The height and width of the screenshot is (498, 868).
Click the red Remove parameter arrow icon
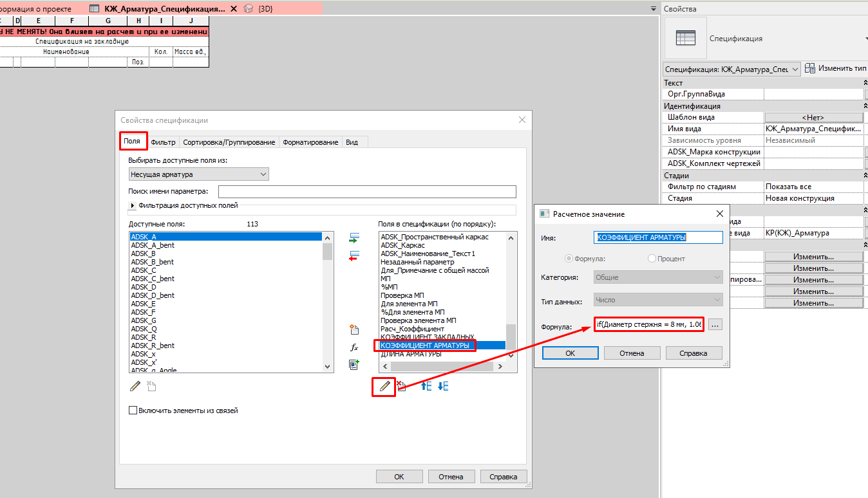pos(354,255)
